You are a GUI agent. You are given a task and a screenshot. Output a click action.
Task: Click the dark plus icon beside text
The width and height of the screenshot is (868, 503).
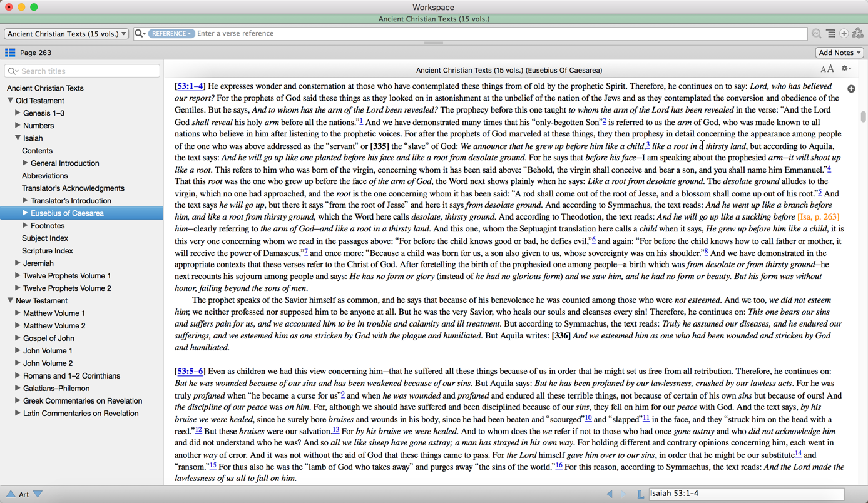[851, 89]
